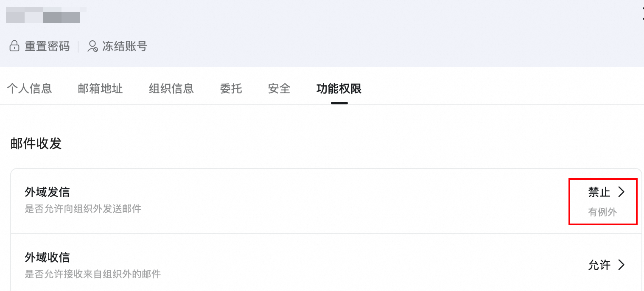Image resolution: width=644 pixels, height=291 pixels.
Task: Open the 邮箱地址 tab
Action: 100,89
